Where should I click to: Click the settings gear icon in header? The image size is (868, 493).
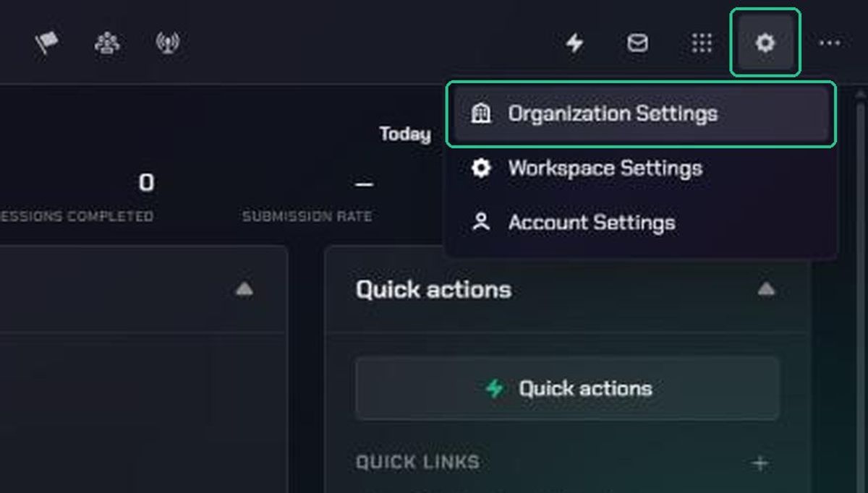(x=765, y=43)
